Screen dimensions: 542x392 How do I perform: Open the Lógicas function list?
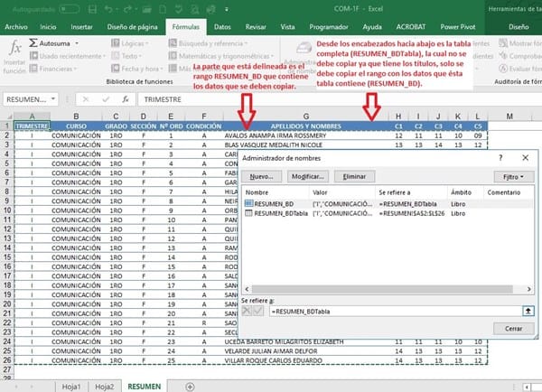coord(133,42)
